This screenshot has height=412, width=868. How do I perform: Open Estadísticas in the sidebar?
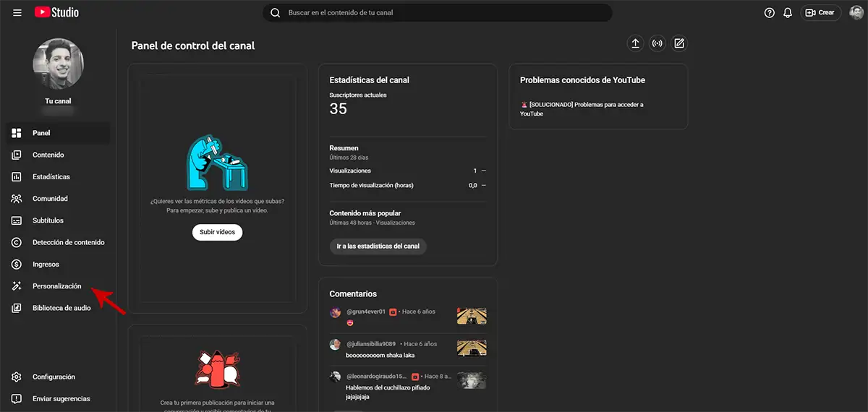[58, 176]
